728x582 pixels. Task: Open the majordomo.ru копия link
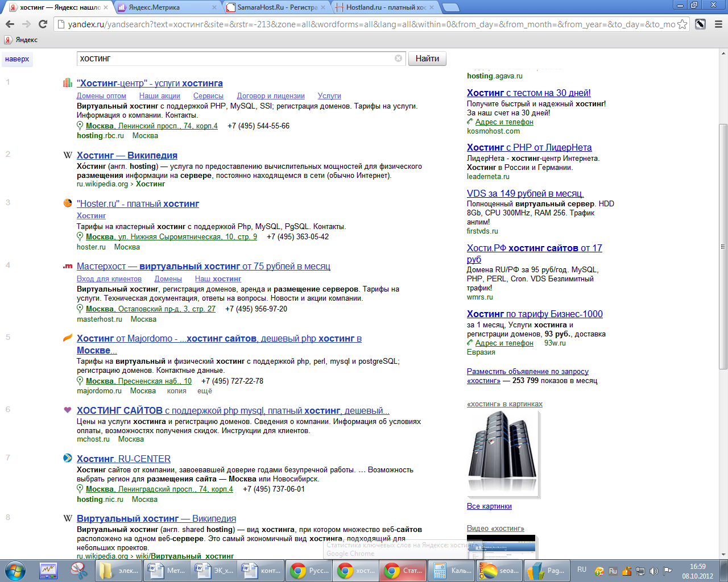point(176,391)
